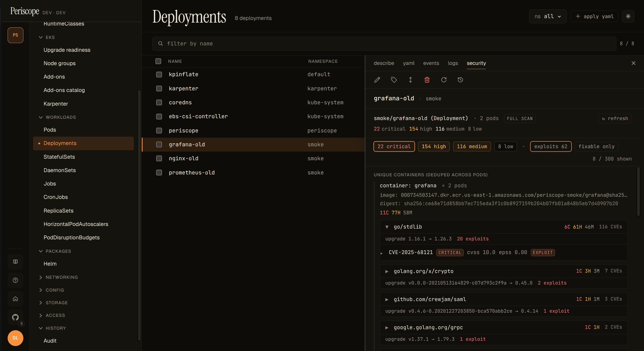
Task: Expand the github.com/crewjam/saml package group
Action: [387, 300]
